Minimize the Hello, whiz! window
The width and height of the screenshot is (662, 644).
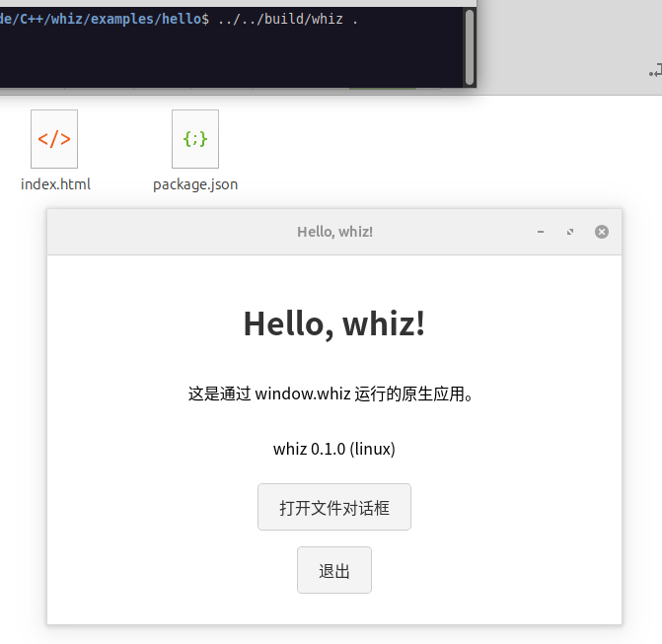[x=541, y=232]
